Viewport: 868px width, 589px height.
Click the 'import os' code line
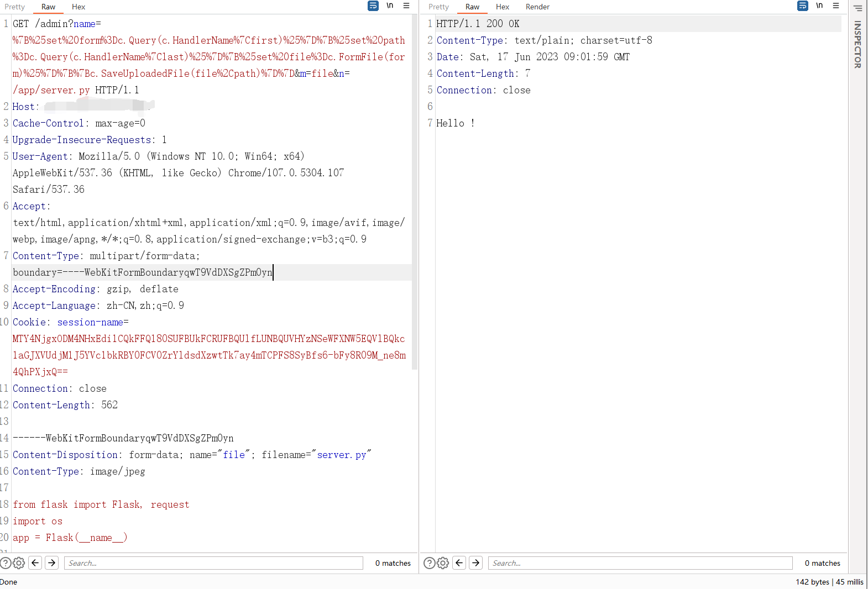(x=38, y=521)
